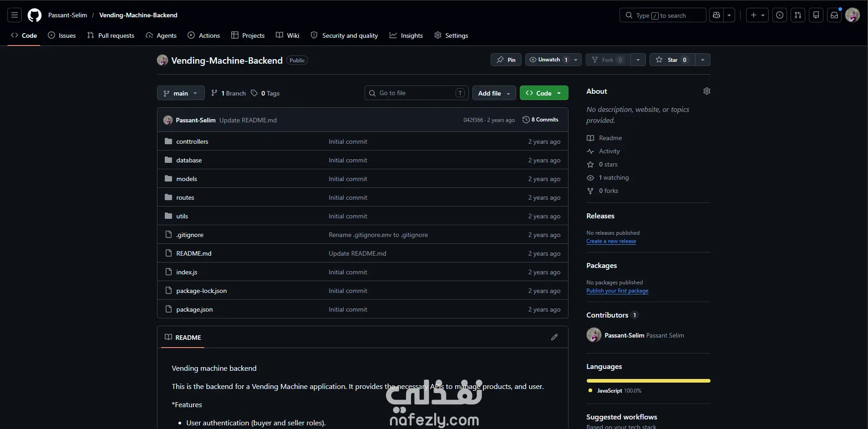Click the commit author avatar in header row

pos(168,120)
